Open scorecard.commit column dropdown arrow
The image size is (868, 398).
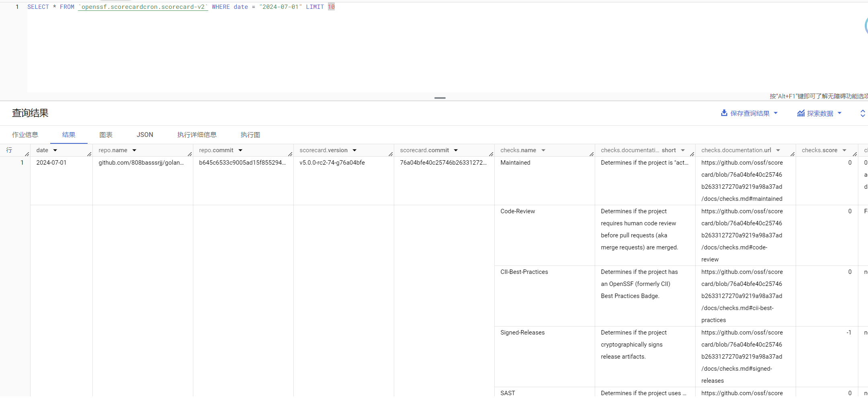pyautogui.click(x=456, y=150)
